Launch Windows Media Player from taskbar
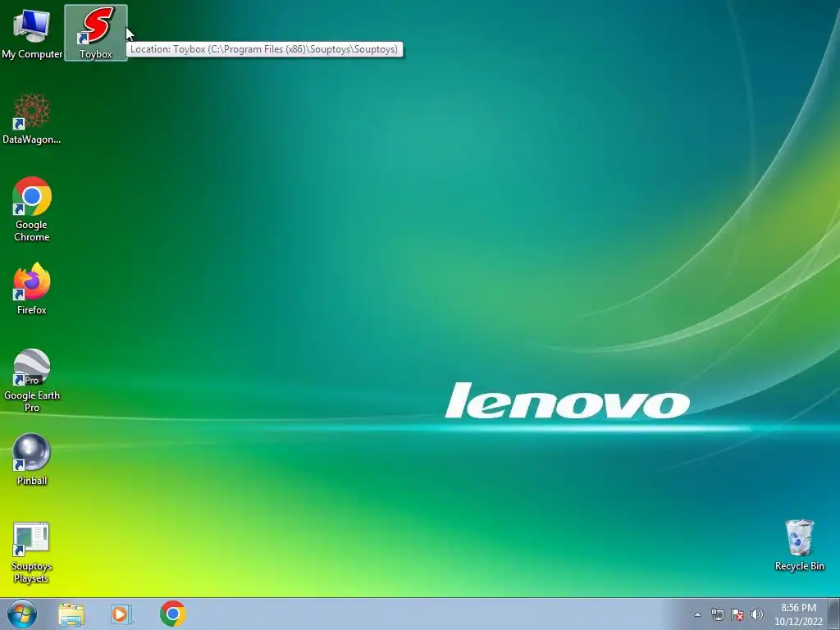Viewport: 840px width, 630px height. tap(121, 614)
